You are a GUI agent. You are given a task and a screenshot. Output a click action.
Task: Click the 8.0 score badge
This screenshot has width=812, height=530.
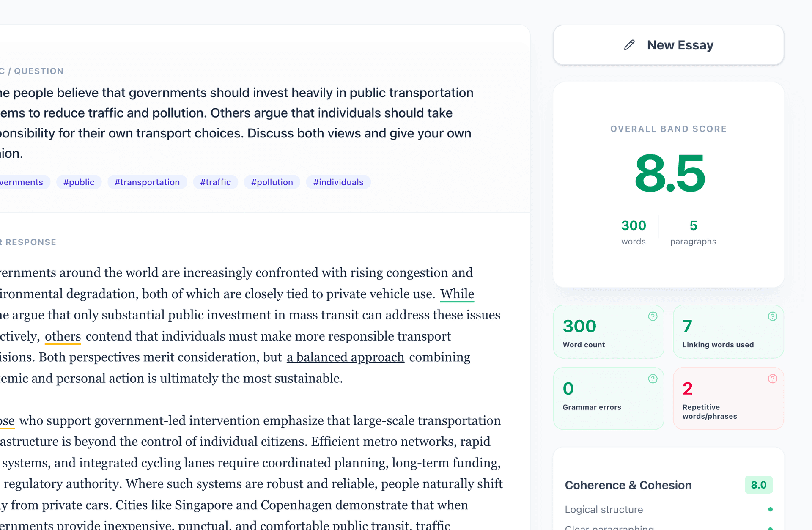tap(759, 485)
